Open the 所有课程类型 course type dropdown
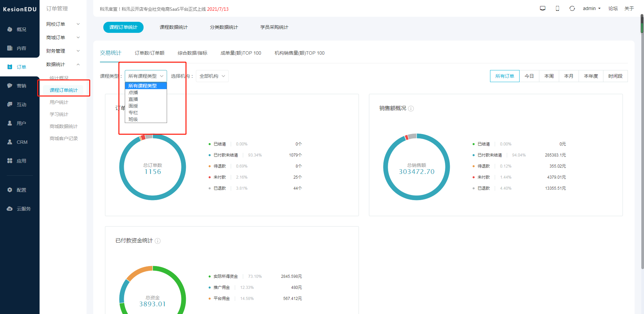644x314 pixels. point(146,76)
